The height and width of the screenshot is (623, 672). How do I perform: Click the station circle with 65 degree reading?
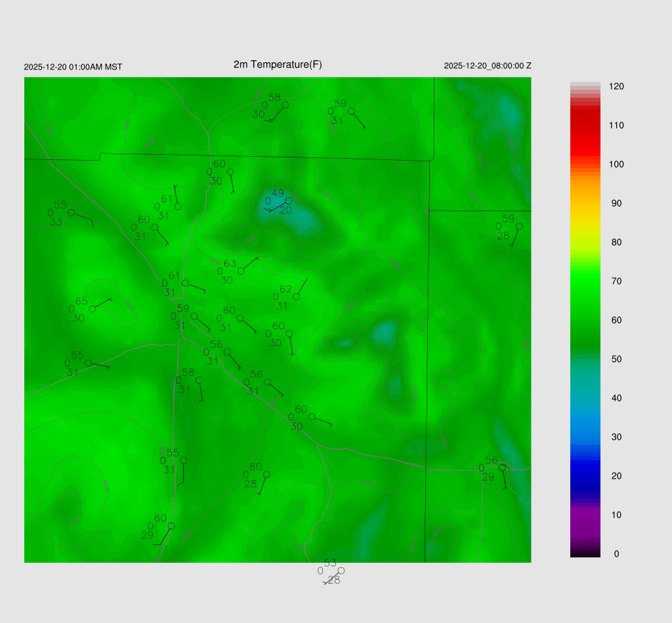pyautogui.click(x=93, y=308)
